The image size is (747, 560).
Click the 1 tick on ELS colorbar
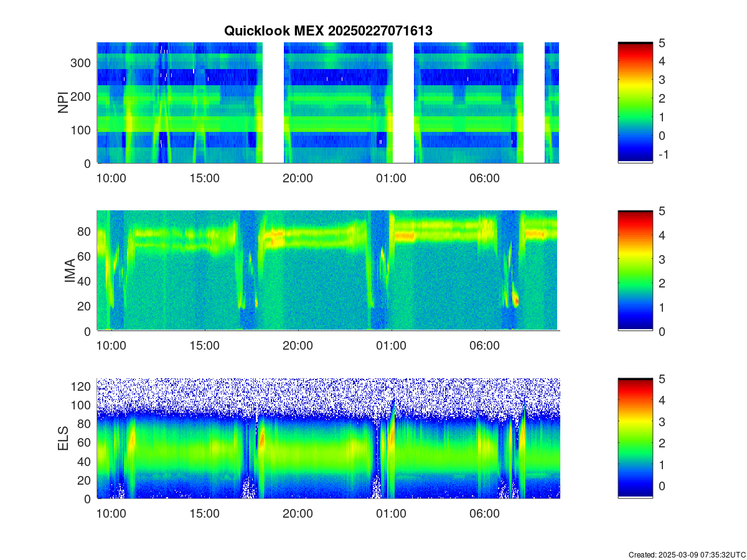click(662, 464)
